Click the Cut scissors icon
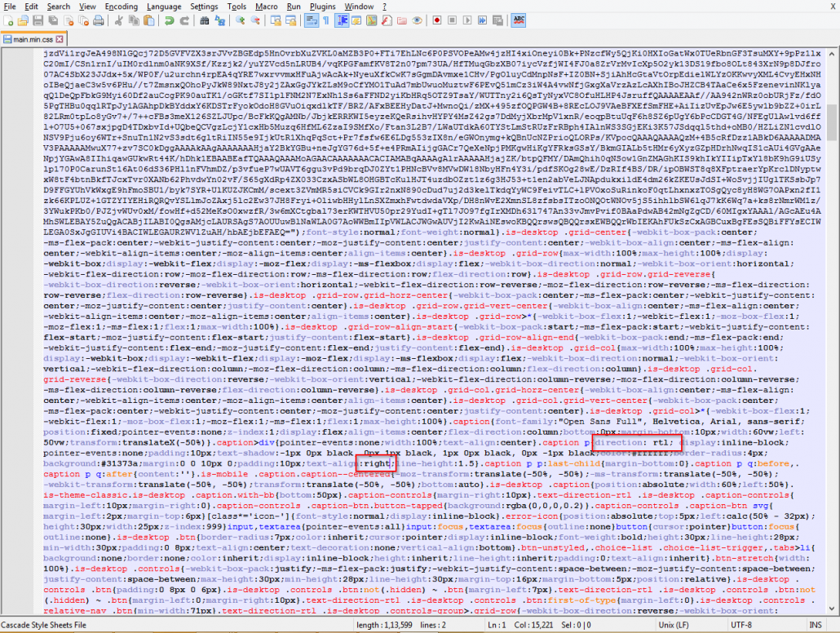Screen dimensions: 840x633 (x=119, y=20)
